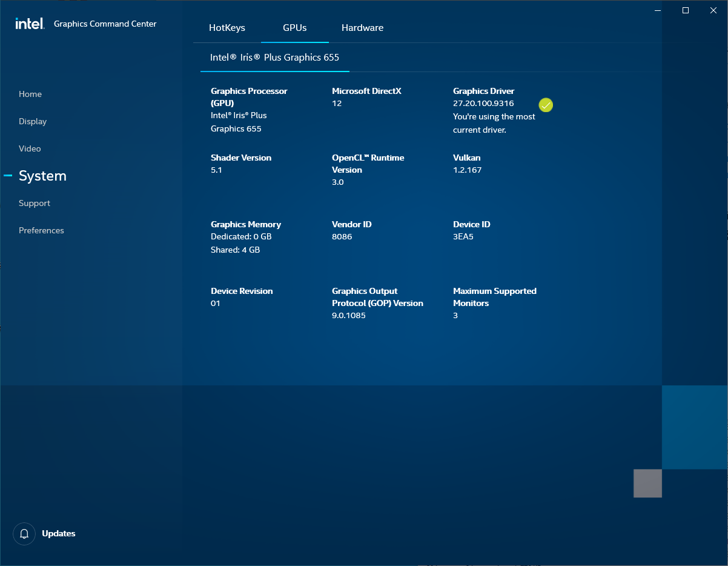Open the Video section
728x566 pixels.
pos(30,148)
